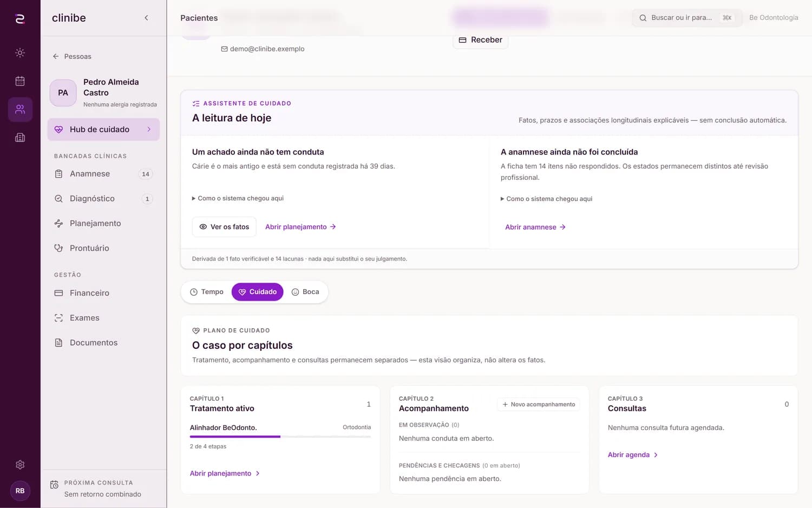The width and height of the screenshot is (812, 508).
Task: Click Ver os fatos button
Action: (x=224, y=227)
